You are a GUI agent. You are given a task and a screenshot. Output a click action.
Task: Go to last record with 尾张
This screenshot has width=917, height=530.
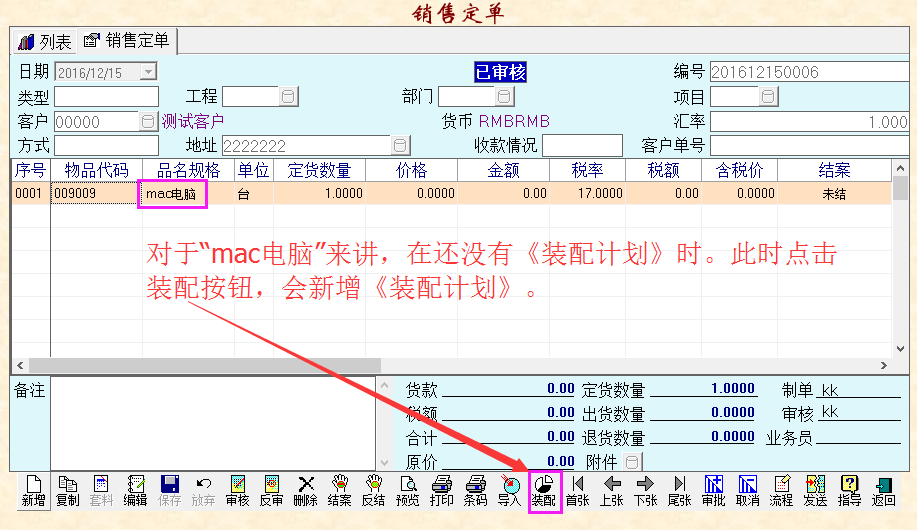coord(680,491)
